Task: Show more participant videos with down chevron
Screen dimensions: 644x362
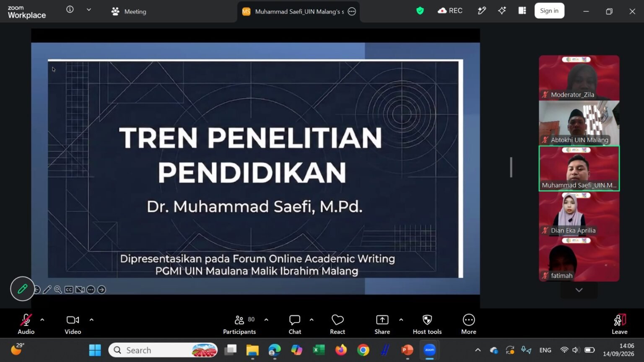Action: coord(579,290)
